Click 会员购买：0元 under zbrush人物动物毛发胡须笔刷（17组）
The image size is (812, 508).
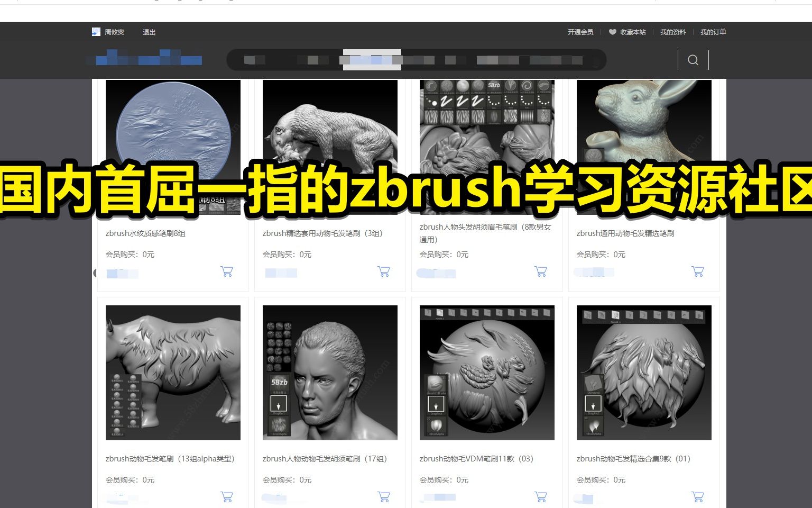(x=287, y=480)
